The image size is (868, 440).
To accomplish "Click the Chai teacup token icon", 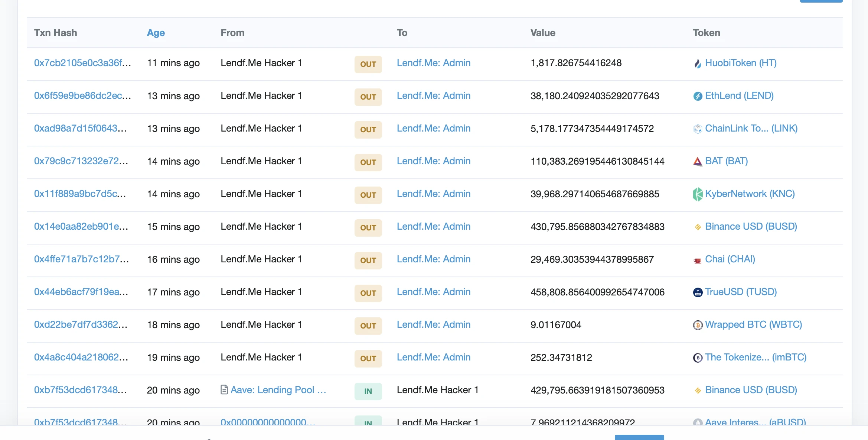I will 698,260.
